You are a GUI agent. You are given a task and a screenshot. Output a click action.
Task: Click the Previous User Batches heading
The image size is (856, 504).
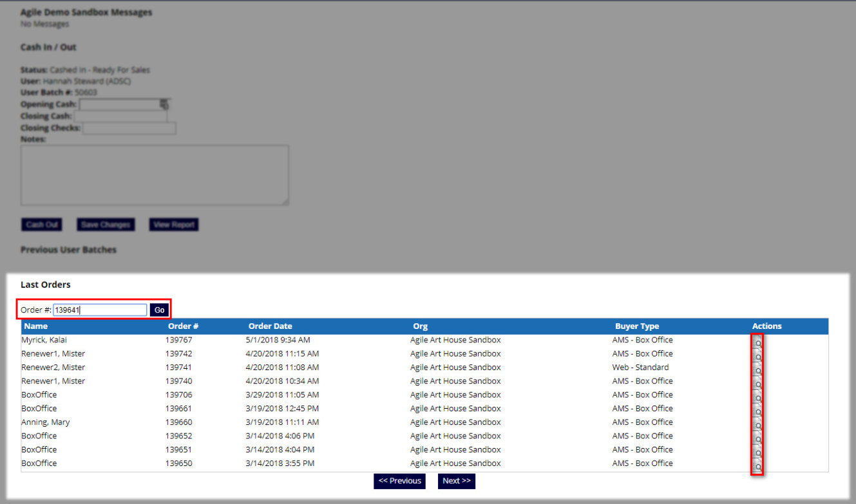pyautogui.click(x=69, y=250)
